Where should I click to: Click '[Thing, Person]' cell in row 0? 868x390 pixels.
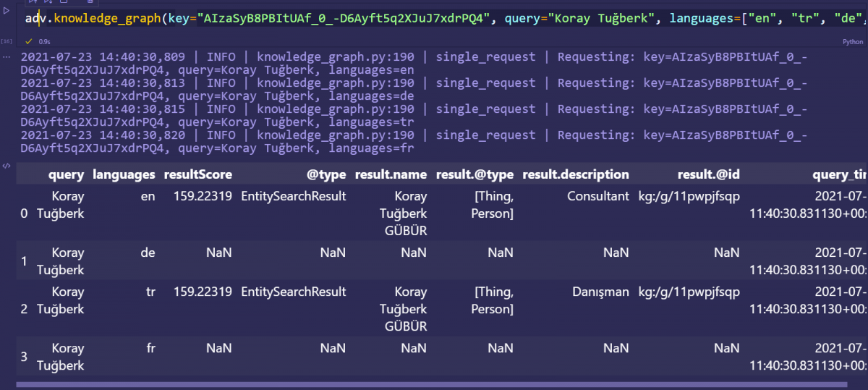tap(493, 205)
